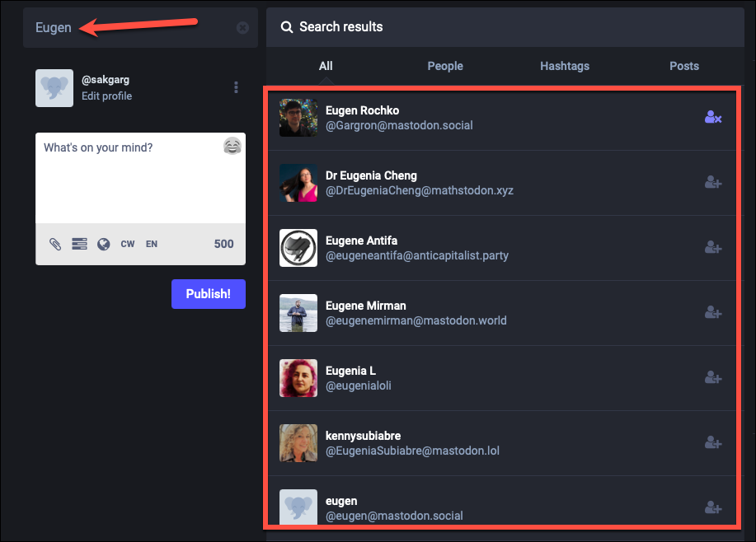Publish the post
This screenshot has width=756, height=542.
coord(209,294)
